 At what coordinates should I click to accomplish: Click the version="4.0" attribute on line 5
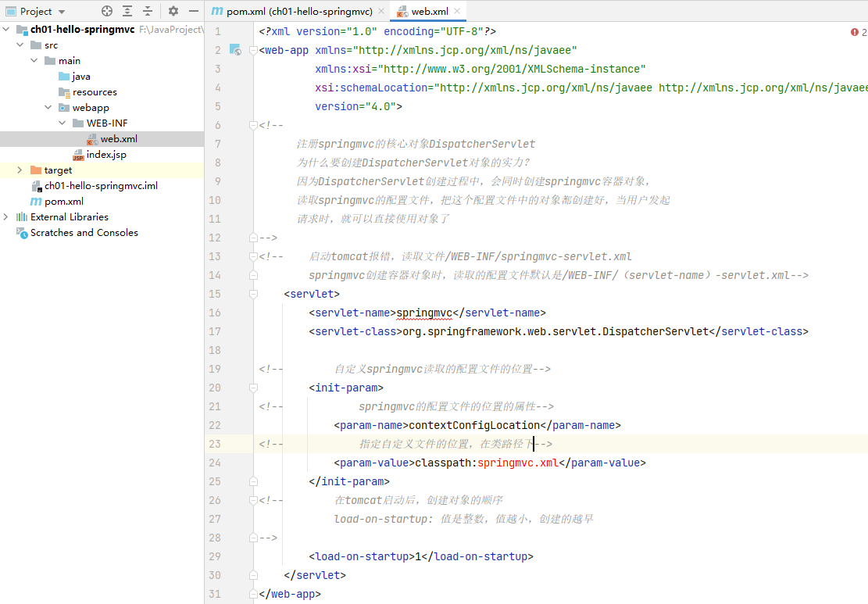[355, 106]
